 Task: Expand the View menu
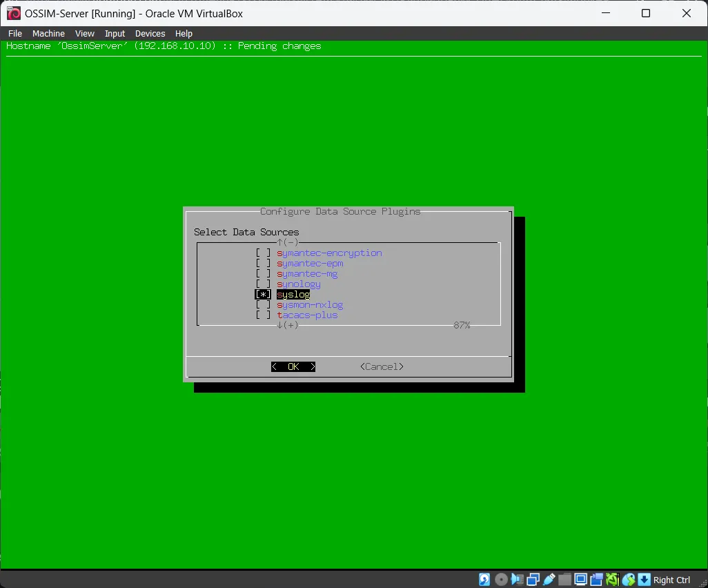point(85,33)
